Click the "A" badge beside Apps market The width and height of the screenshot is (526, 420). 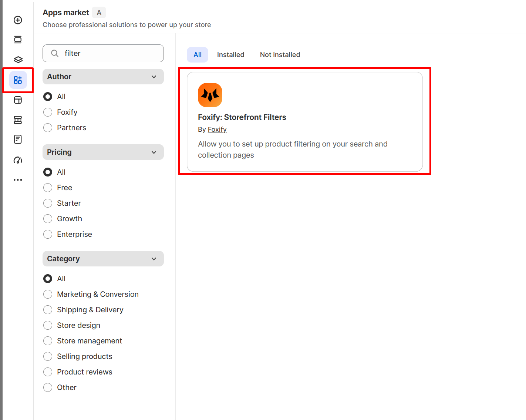99,13
